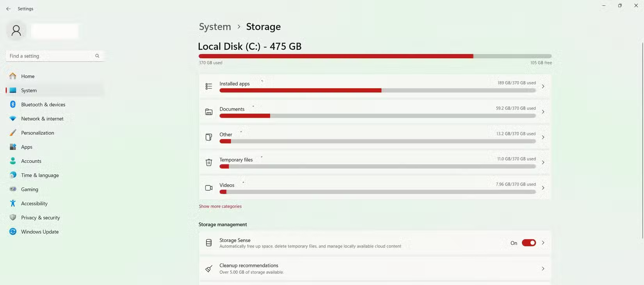This screenshot has height=285, width=644.
Task: Select the Bluetooth & devices section
Action: [x=43, y=104]
